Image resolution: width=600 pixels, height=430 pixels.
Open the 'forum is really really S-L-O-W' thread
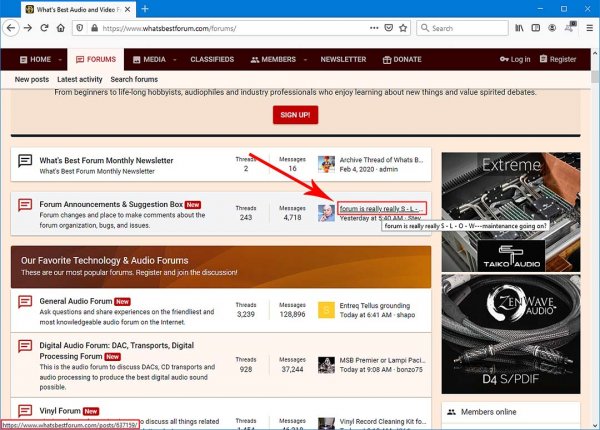[x=382, y=209]
